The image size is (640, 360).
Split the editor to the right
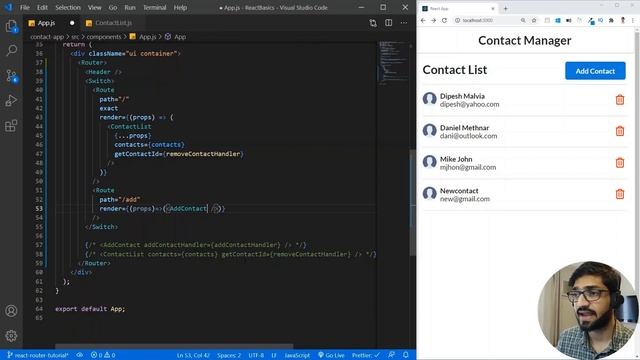click(x=389, y=23)
